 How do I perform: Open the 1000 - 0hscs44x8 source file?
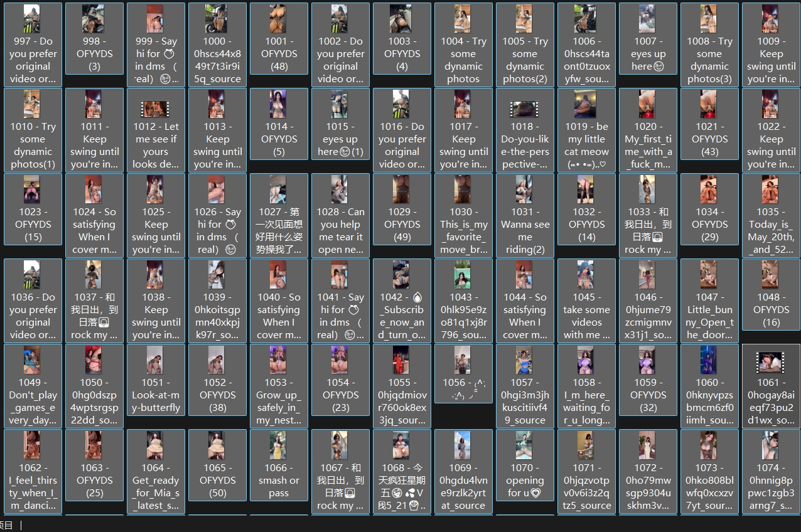(x=217, y=44)
